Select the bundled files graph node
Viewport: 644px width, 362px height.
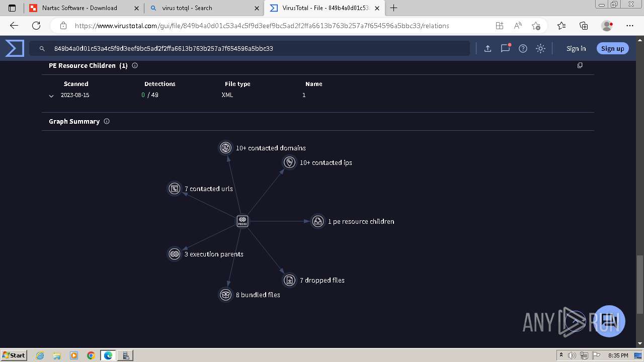click(226, 295)
